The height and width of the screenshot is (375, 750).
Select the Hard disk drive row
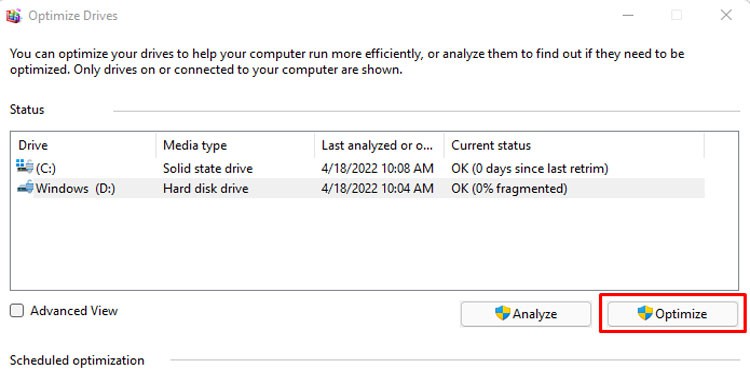click(360, 188)
